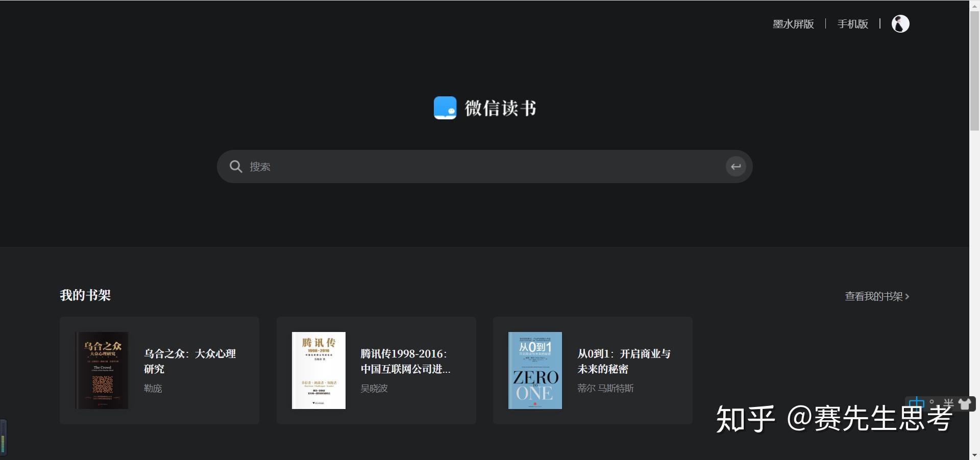This screenshot has height=460, width=980.
Task: Submit search with the enter arrow button
Action: (736, 166)
